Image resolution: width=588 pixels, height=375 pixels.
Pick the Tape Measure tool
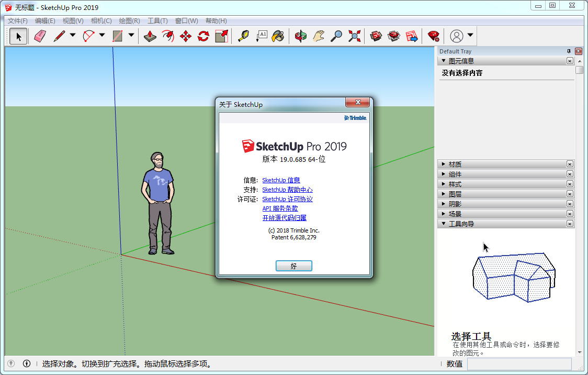(243, 36)
